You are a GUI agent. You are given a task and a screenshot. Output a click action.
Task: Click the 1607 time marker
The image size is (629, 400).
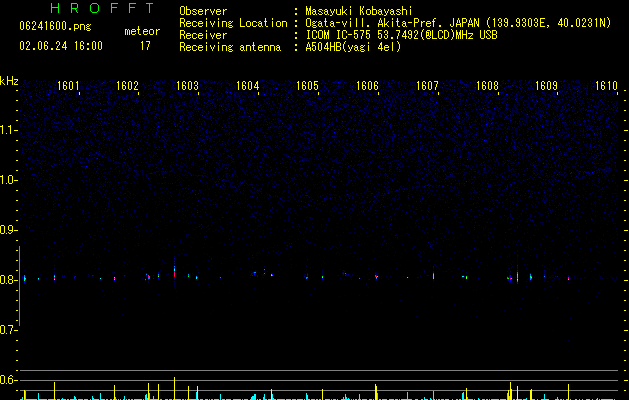427,86
